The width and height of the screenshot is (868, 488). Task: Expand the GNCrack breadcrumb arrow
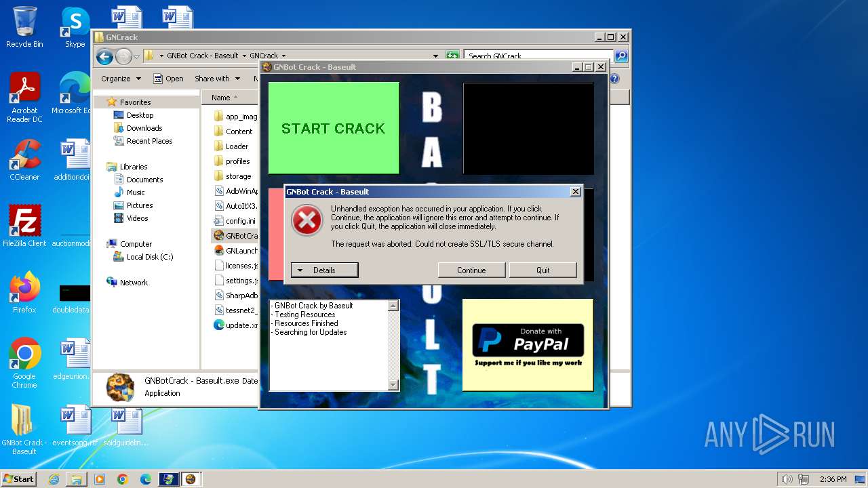click(283, 56)
